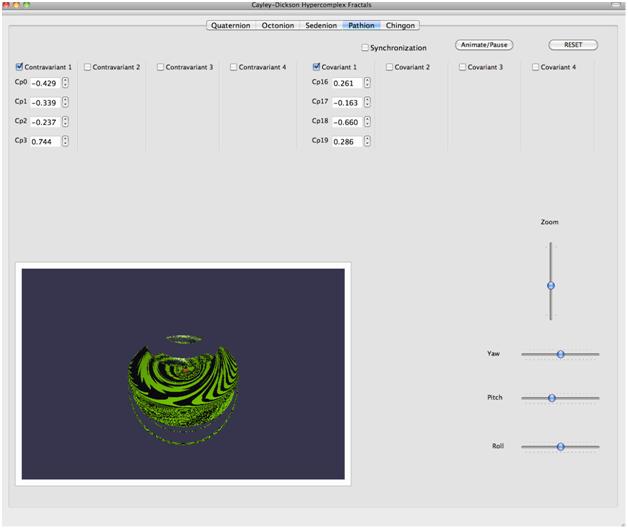This screenshot has width=628, height=529.
Task: Click the RESET button
Action: pos(573,45)
